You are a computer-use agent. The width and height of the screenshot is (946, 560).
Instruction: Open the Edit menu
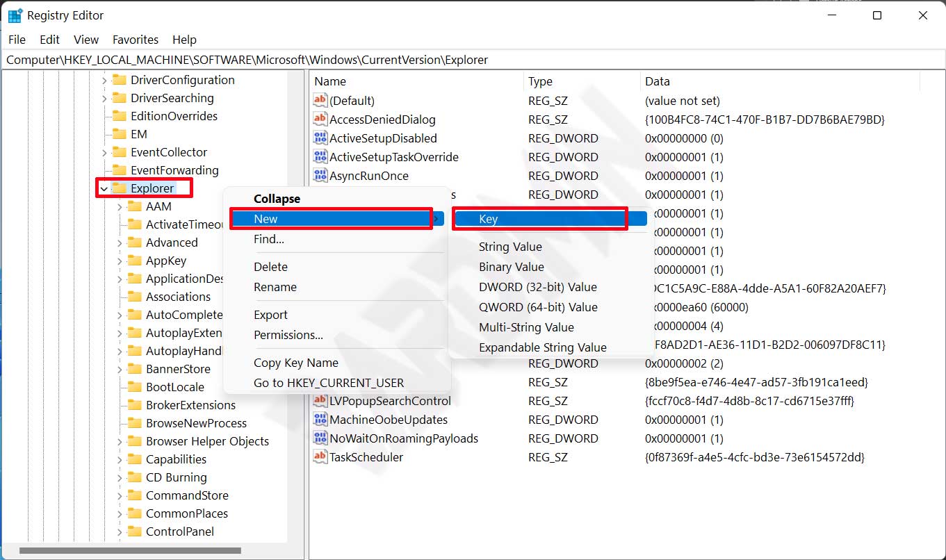(49, 40)
